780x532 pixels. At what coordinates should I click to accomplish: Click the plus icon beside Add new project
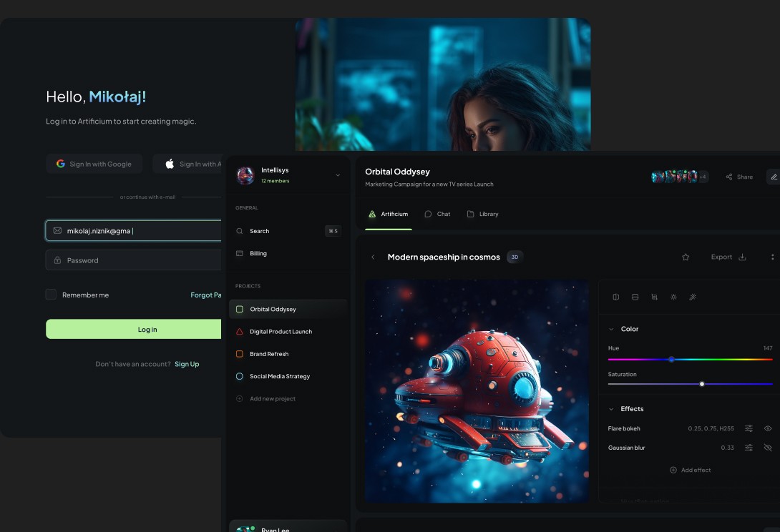tap(239, 398)
